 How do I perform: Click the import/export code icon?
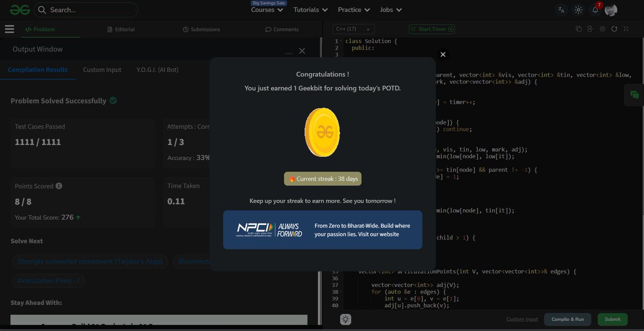tap(590, 29)
